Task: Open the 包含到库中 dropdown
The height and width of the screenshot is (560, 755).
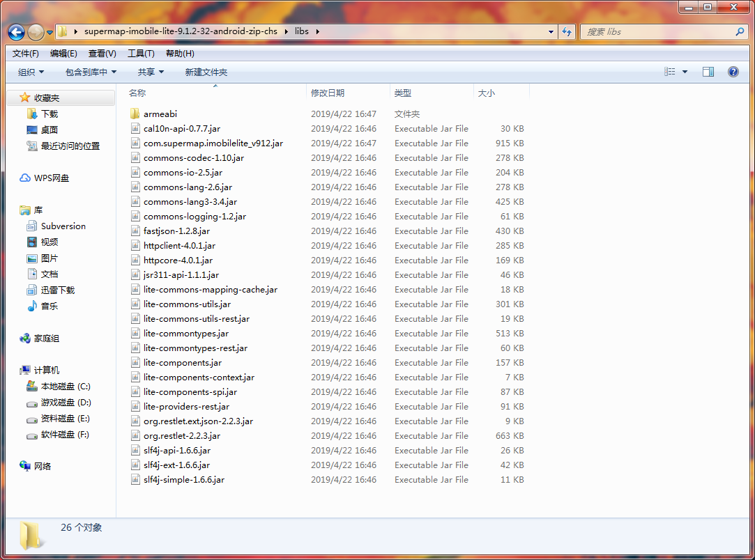Action: point(91,72)
